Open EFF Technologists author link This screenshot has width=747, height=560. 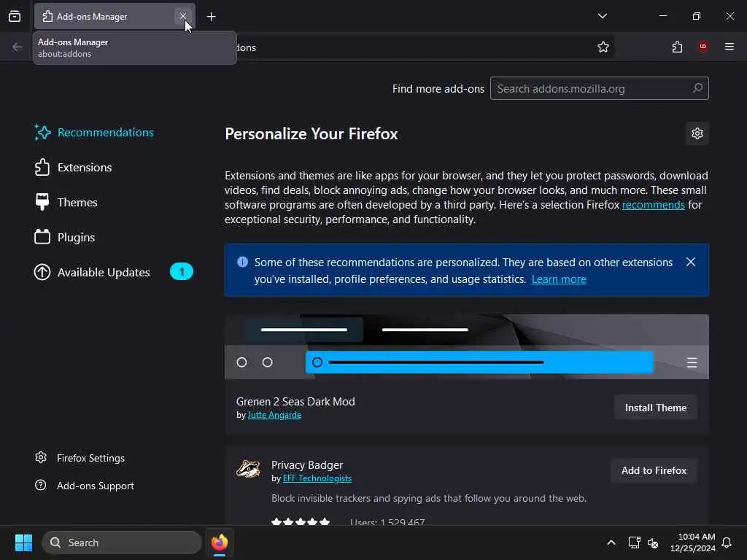coord(317,478)
